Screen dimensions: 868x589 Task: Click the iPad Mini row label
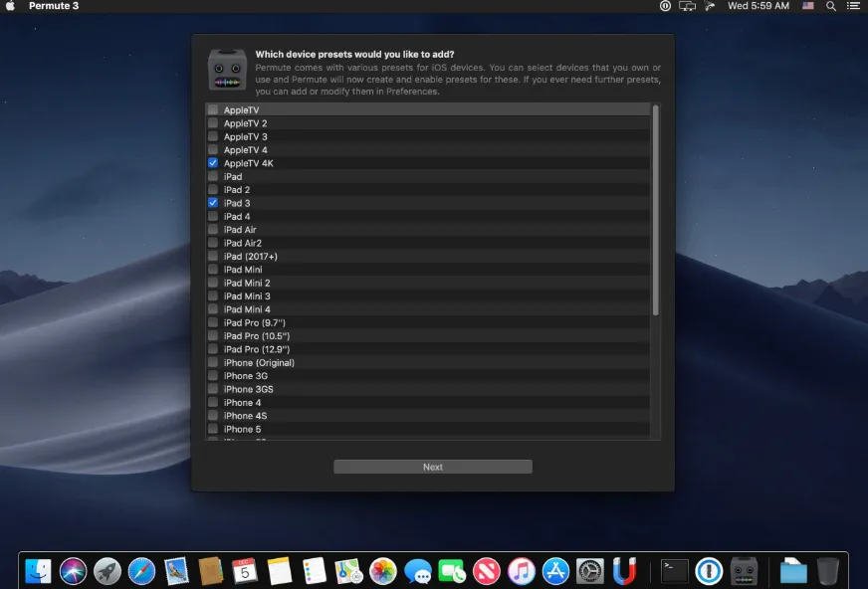coord(243,270)
